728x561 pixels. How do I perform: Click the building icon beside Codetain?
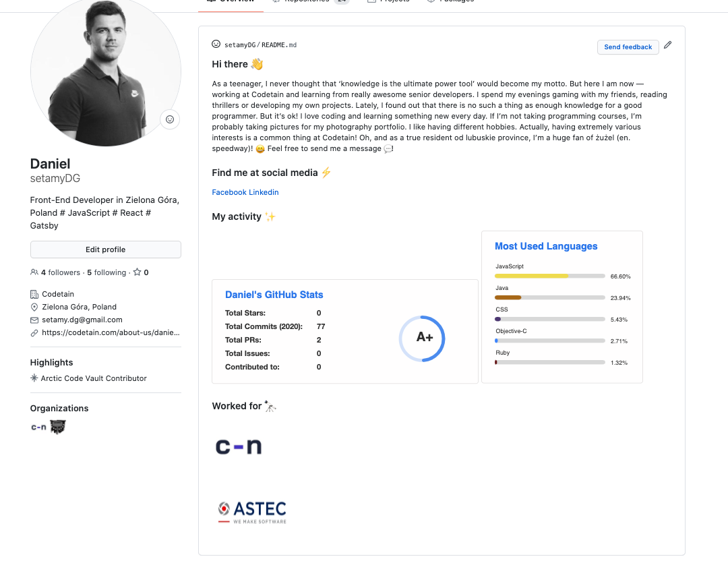(34, 294)
